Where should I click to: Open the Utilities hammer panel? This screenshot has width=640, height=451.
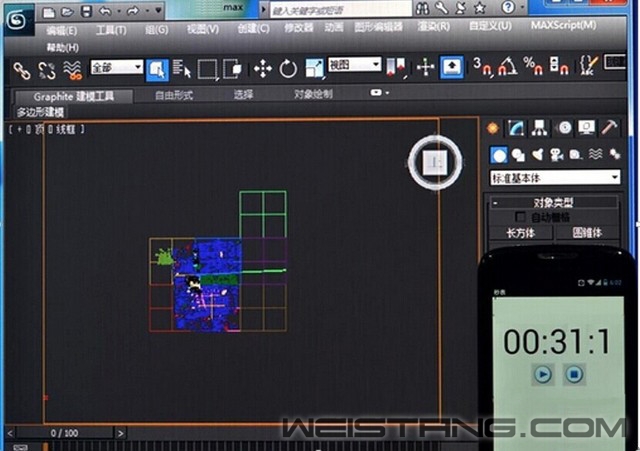[x=609, y=128]
